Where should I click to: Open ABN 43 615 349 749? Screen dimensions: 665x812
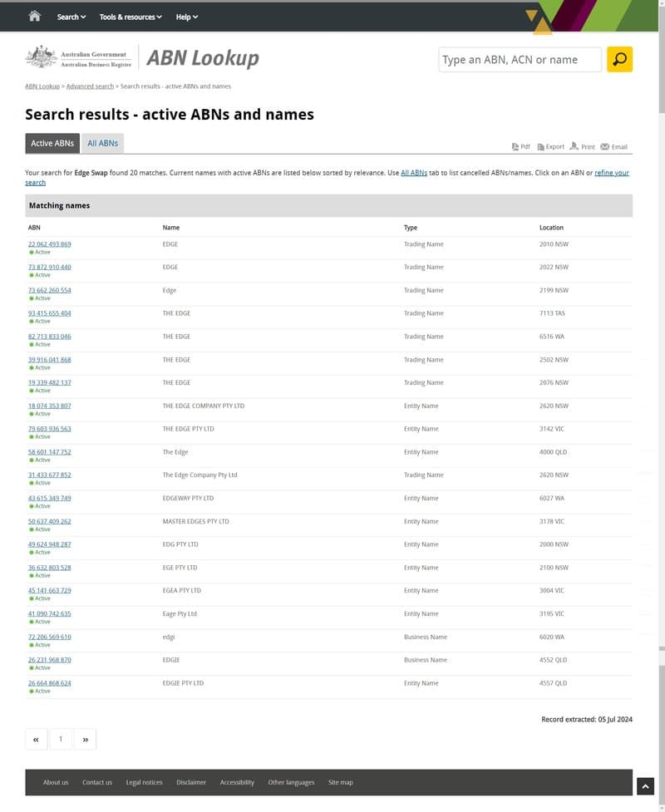point(50,498)
